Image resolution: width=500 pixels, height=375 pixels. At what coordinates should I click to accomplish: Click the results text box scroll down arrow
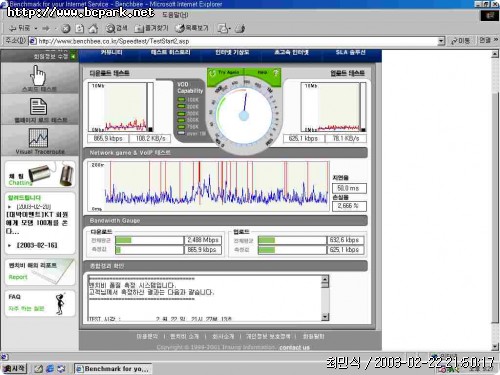click(x=325, y=317)
